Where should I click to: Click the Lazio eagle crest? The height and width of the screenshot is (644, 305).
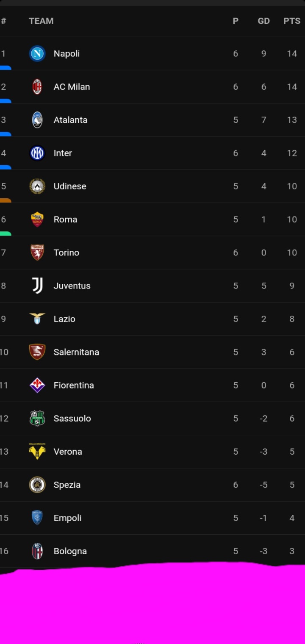coord(37,319)
